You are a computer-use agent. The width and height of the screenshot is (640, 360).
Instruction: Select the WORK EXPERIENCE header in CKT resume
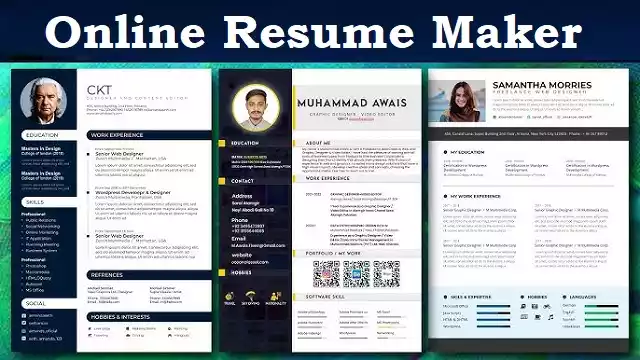click(x=149, y=135)
